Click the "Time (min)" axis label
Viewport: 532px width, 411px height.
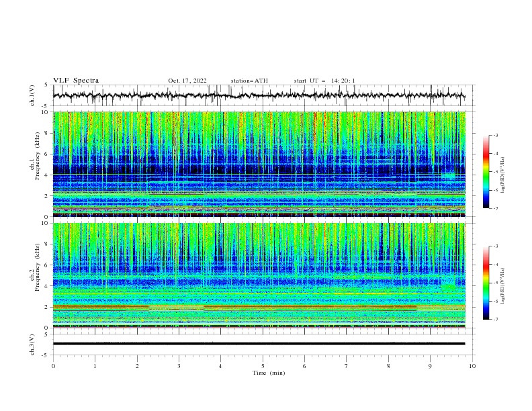(x=269, y=373)
